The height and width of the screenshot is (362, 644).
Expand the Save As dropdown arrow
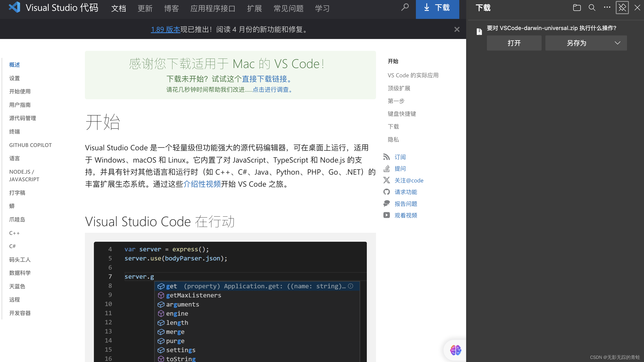tap(618, 43)
